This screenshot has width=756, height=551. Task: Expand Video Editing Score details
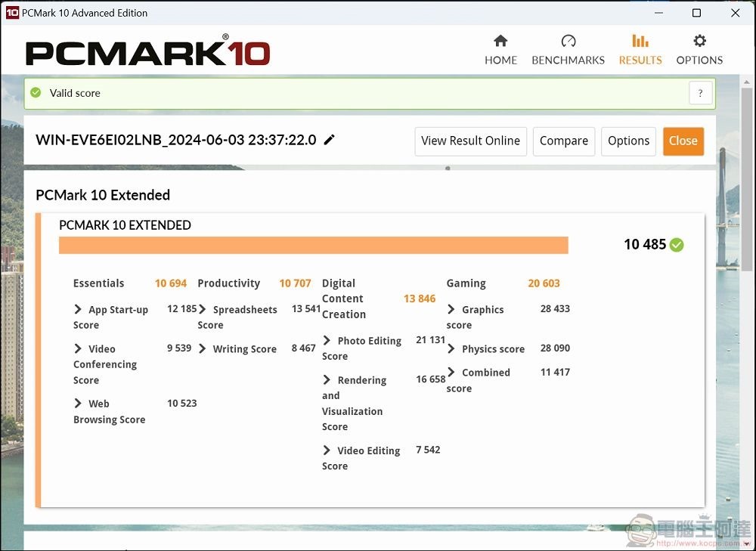[327, 450]
